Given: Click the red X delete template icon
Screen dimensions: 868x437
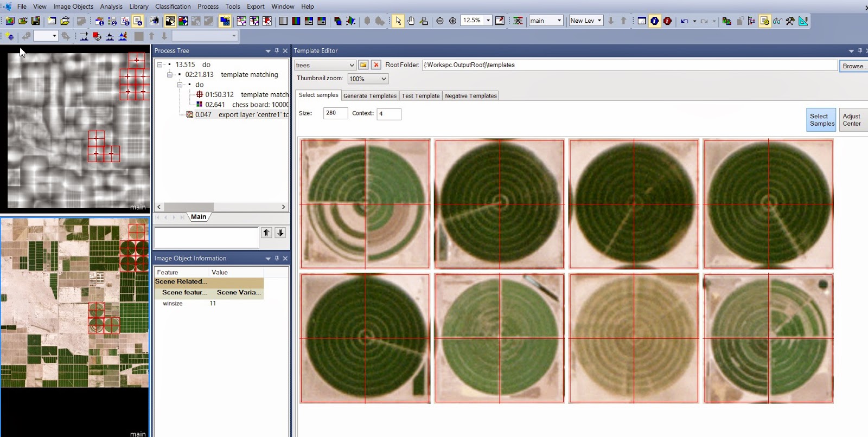Looking at the screenshot, I should [376, 65].
